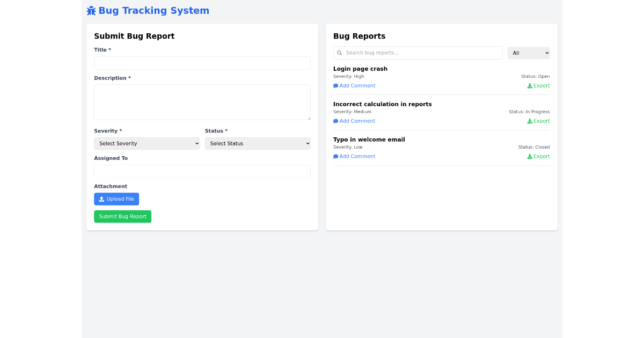Click the Assigned To input field
This screenshot has width=644, height=338.
click(x=202, y=171)
